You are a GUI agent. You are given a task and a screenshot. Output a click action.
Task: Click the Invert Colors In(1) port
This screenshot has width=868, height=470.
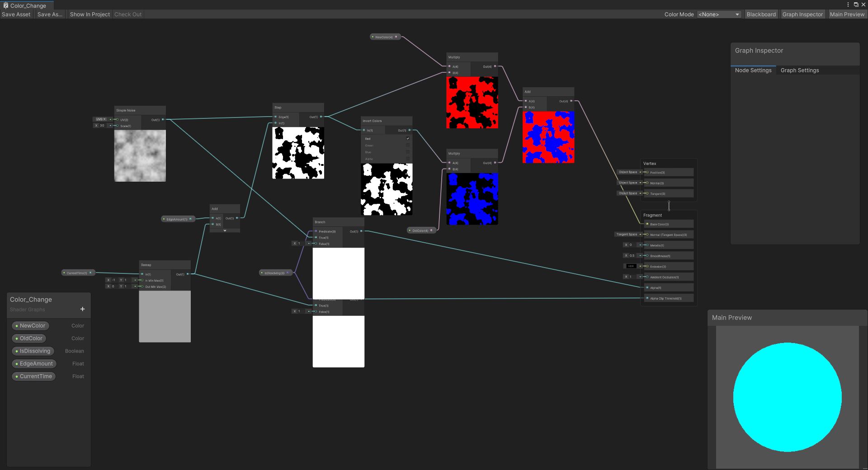(x=364, y=131)
